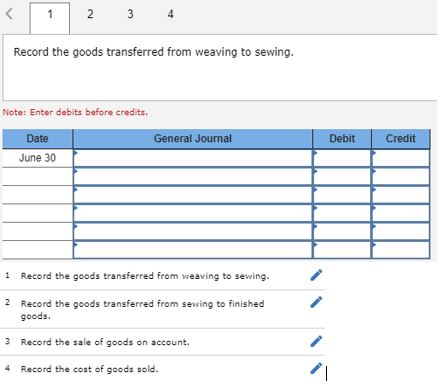
Task: Click the Credit field in the June 30 row
Action: pyautogui.click(x=401, y=158)
